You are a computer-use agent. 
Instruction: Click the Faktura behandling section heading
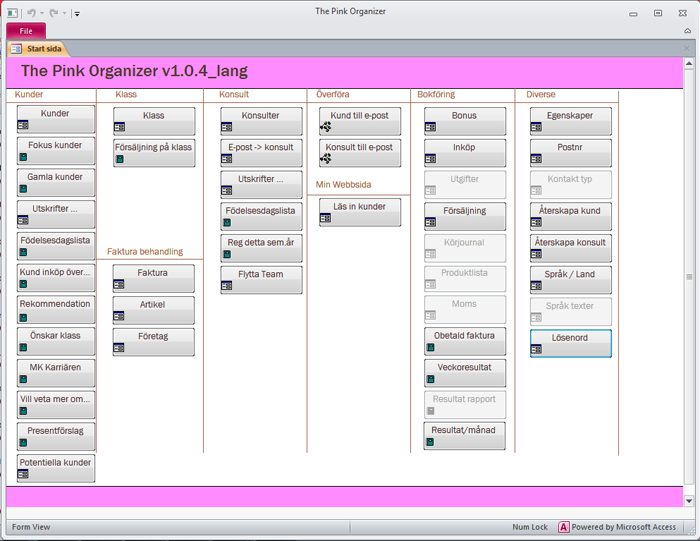(x=145, y=252)
